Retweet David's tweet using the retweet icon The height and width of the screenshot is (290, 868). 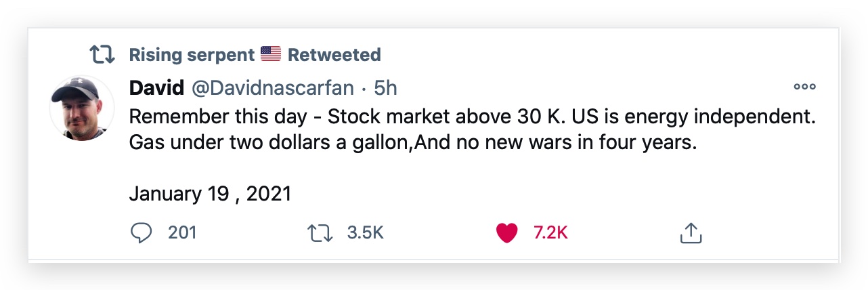coord(320,233)
